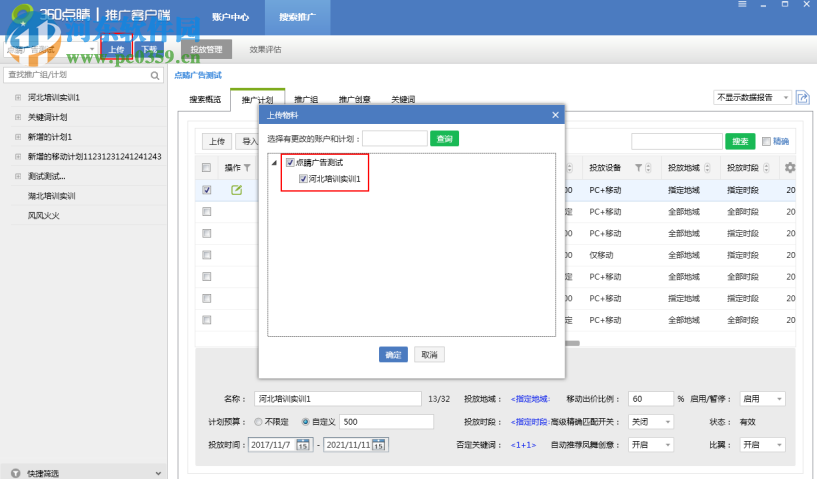817x479 pixels.
Task: Click the 上传 button above the table
Action: (x=217, y=141)
